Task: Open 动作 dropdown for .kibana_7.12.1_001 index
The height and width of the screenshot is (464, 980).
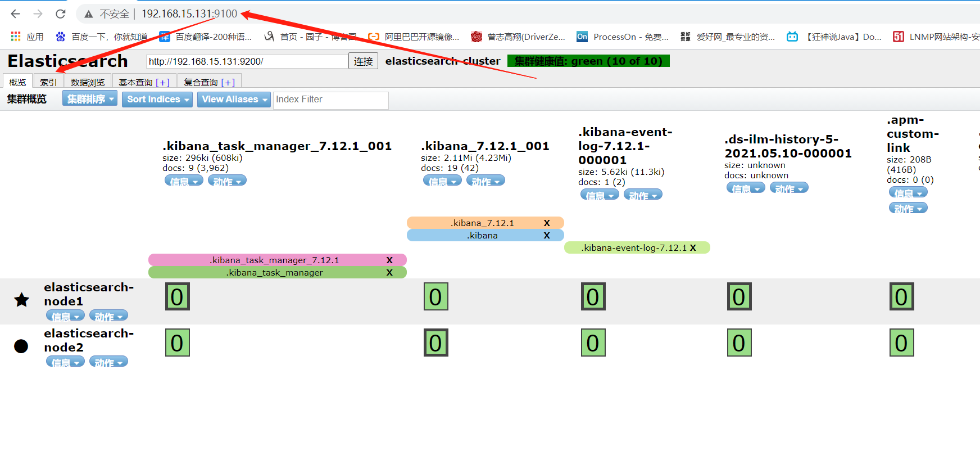Action: point(486,181)
